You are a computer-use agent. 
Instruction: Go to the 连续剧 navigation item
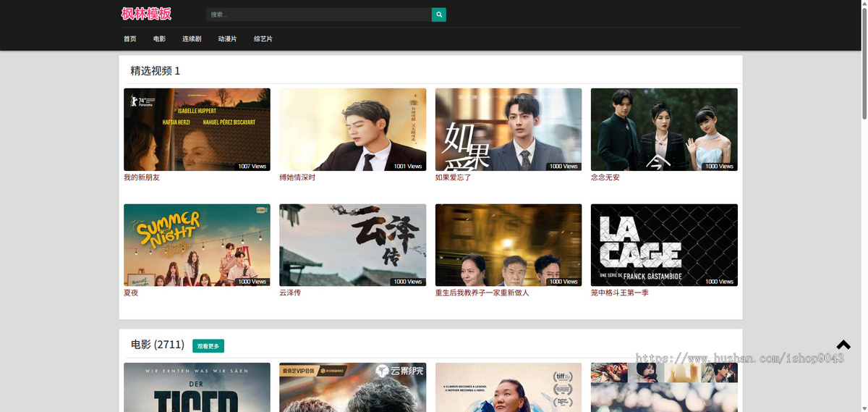click(192, 39)
